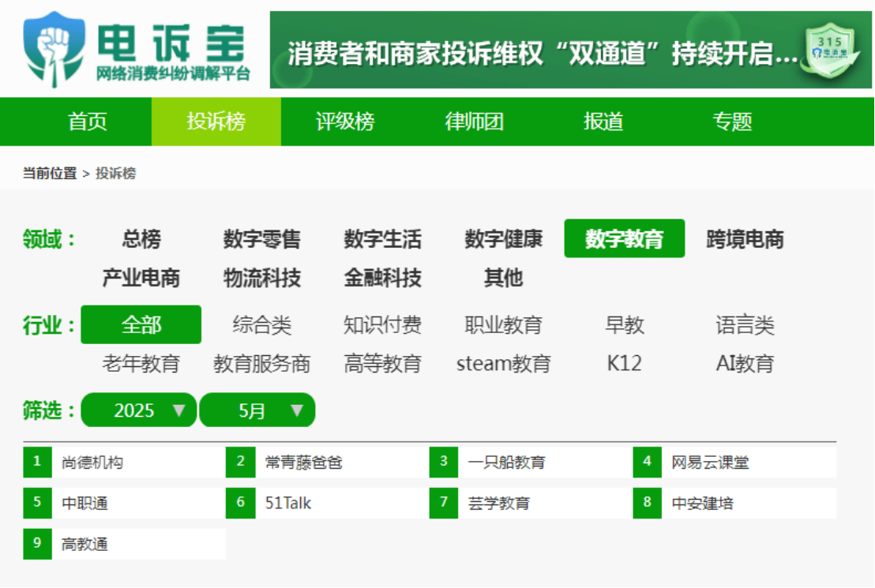Open the 投诉榜 navigation tab
This screenshot has width=875, height=588.
pos(216,122)
